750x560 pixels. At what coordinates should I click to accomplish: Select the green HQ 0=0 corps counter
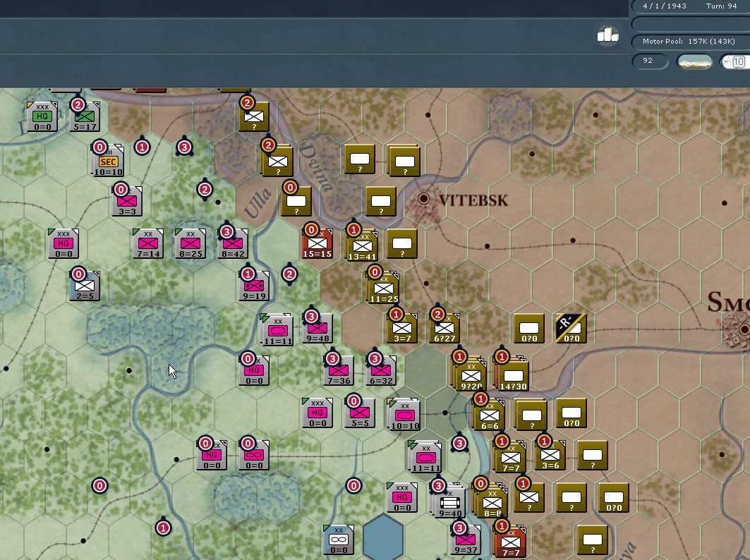[x=42, y=116]
